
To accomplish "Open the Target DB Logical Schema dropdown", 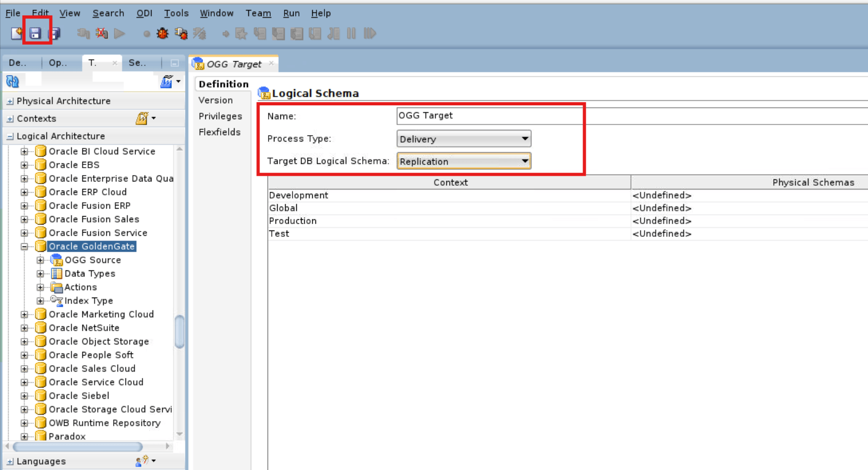I will click(464, 161).
